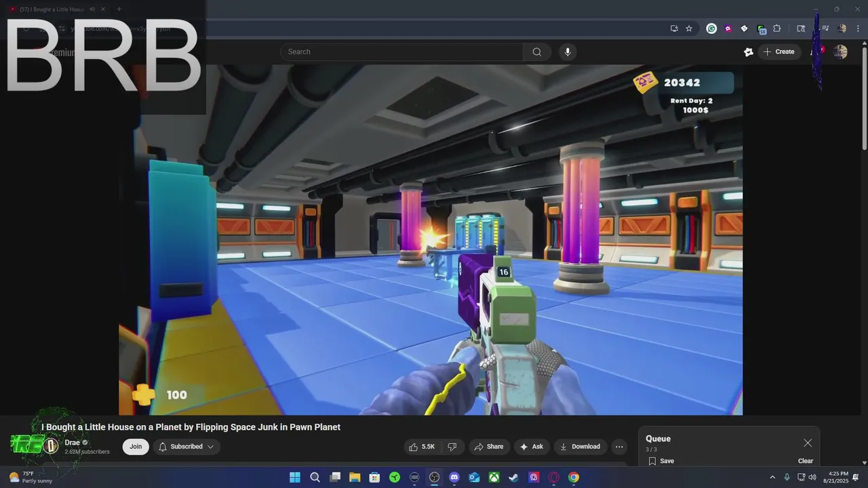This screenshot has width=868, height=488.
Task: Open Grammarly extension icon
Action: [711, 28]
